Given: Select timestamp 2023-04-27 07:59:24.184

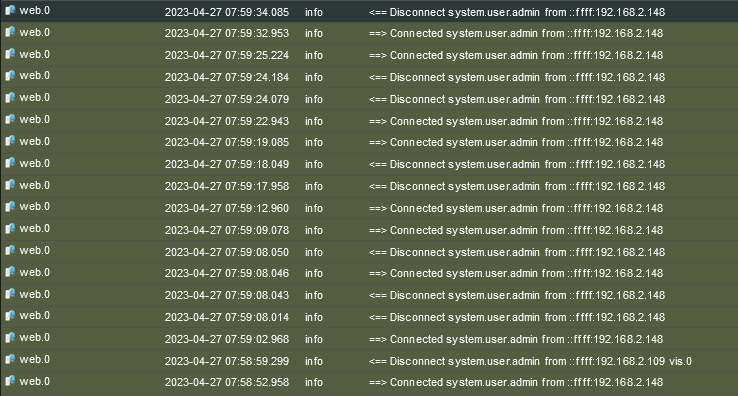Looking at the screenshot, I should click(x=227, y=77).
